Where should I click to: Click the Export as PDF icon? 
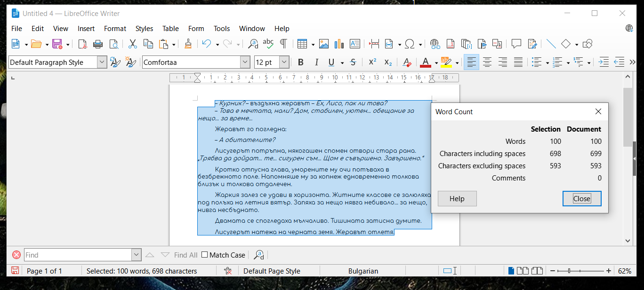pyautogui.click(x=82, y=44)
